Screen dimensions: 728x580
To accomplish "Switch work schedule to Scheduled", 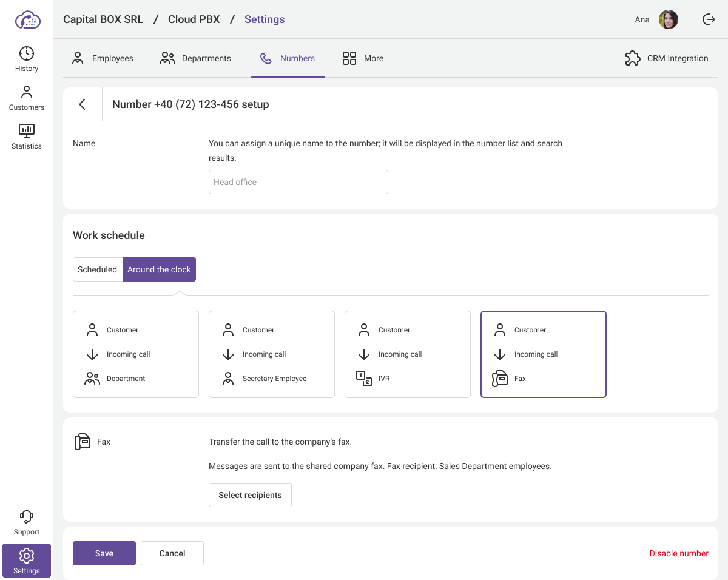I will click(97, 269).
